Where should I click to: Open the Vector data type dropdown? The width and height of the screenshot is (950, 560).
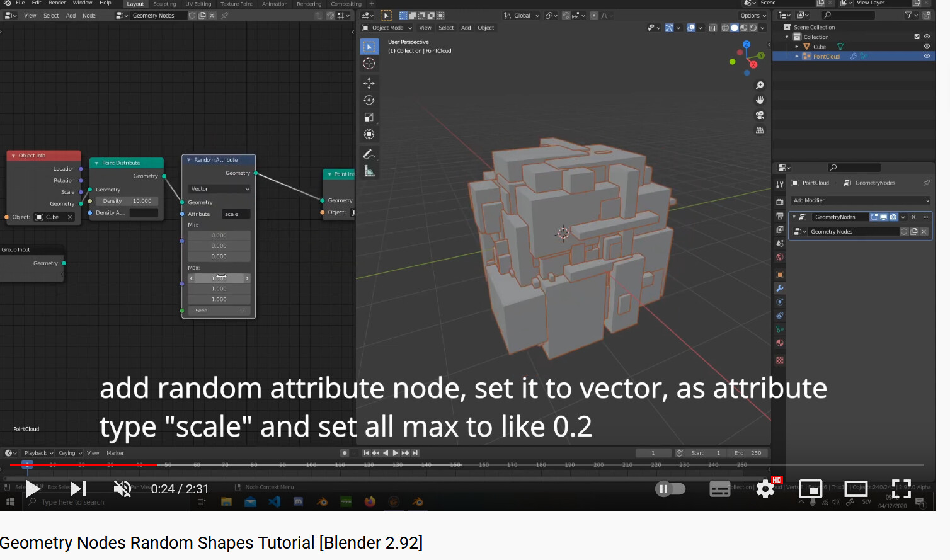[x=220, y=189]
